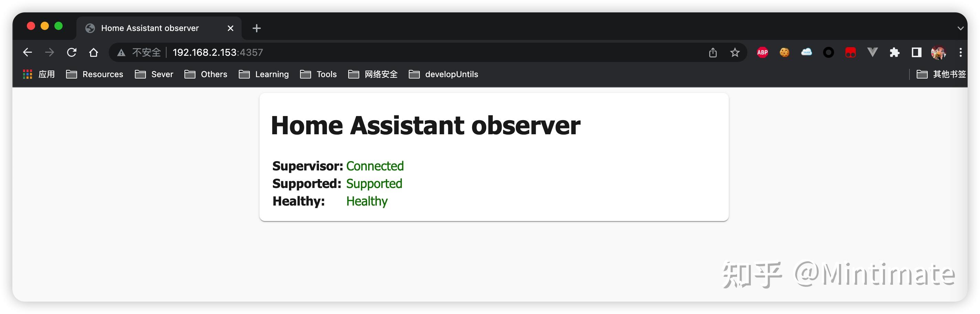Open the Vue.js devtools extension
This screenshot has height=314, width=980.
coord(872,52)
